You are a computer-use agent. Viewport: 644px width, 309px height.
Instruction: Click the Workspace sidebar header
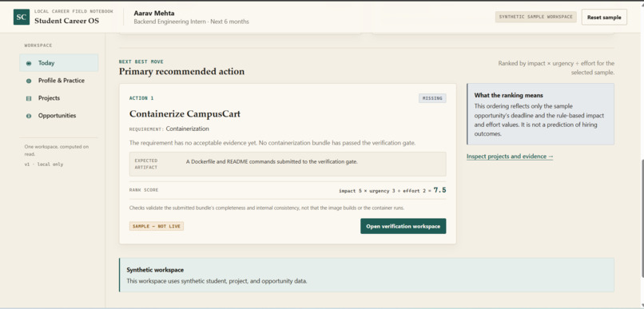pos(38,46)
